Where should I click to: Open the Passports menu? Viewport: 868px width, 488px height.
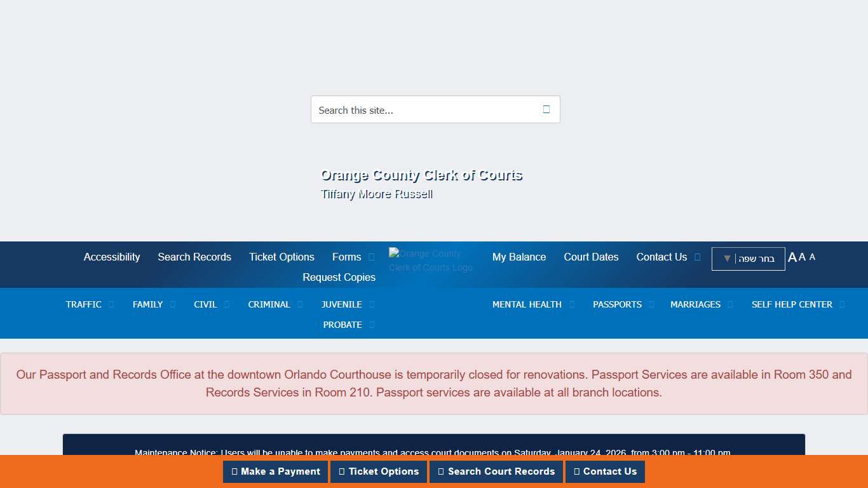coord(617,304)
